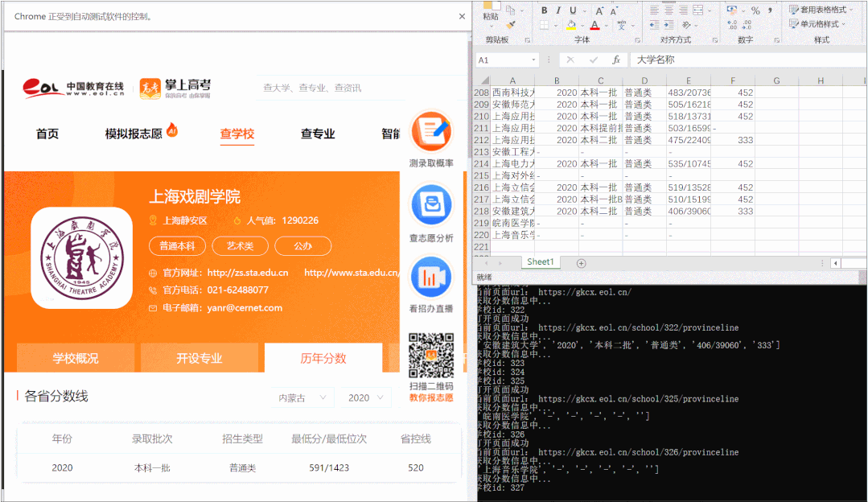This screenshot has width=868, height=502.
Task: Click the cell with 上海电力大 in column A
Action: pos(513,164)
